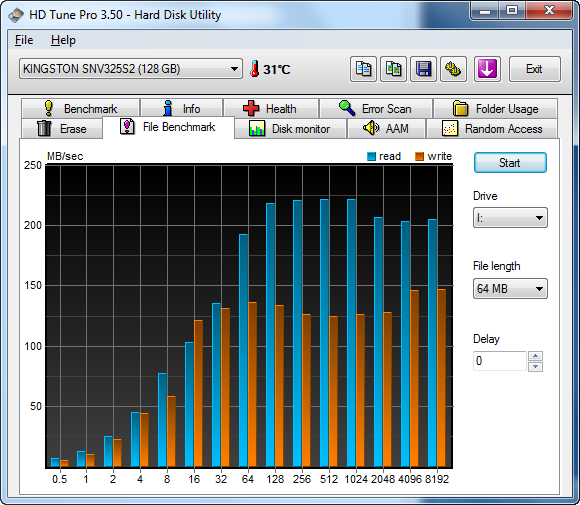This screenshot has height=505, width=580.
Task: Click the copy text to clipboard icon
Action: [363, 69]
